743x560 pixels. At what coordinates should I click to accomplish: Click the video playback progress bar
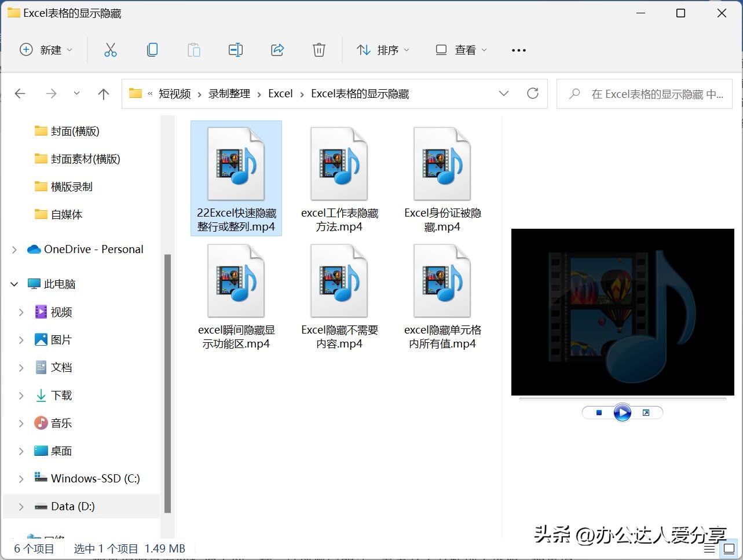tap(622, 399)
